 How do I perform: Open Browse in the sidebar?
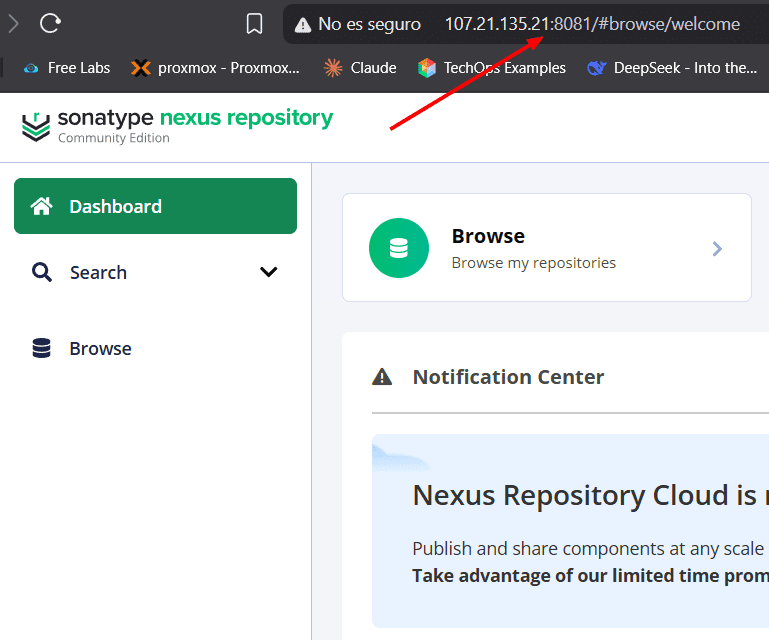[155, 348]
